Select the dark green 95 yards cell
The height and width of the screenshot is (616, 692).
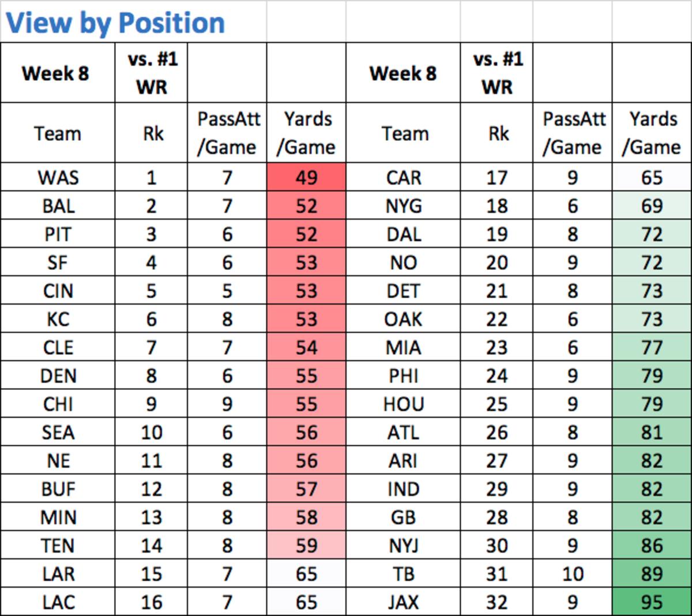pyautogui.click(x=652, y=602)
